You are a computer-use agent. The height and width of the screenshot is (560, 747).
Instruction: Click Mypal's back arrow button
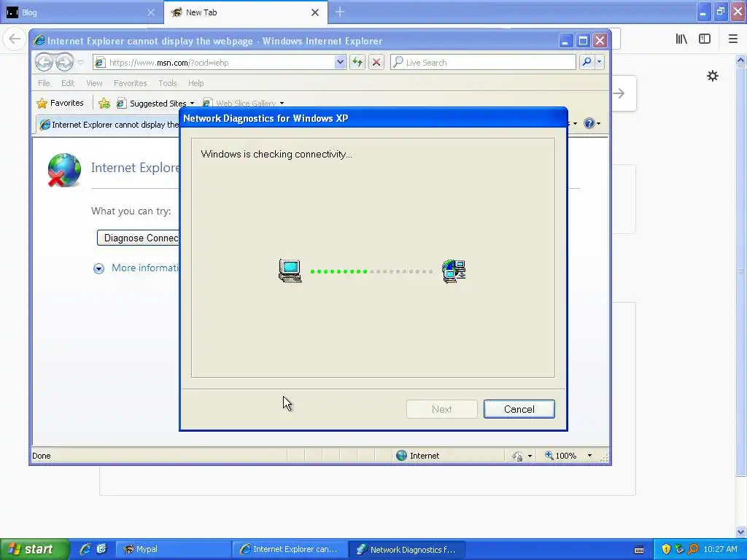click(15, 39)
